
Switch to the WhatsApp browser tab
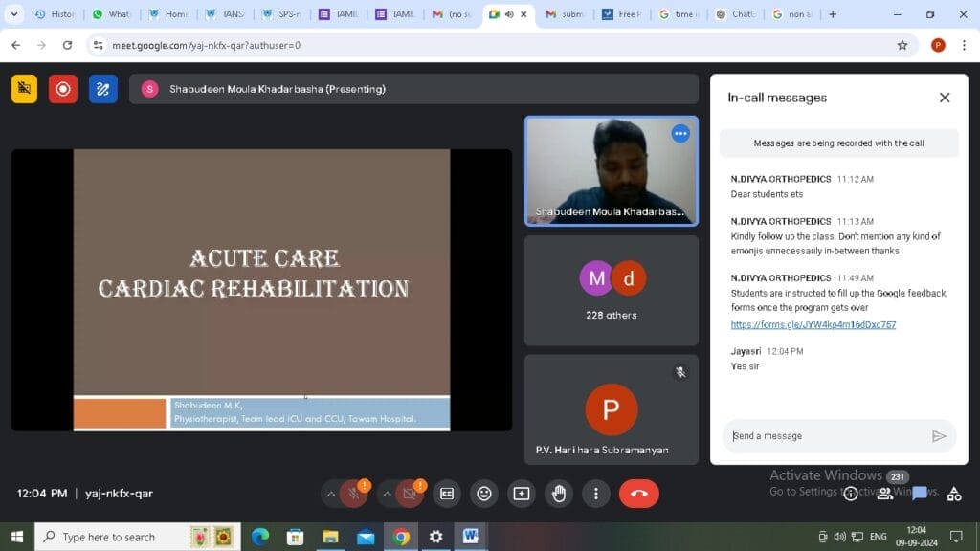tap(113, 14)
